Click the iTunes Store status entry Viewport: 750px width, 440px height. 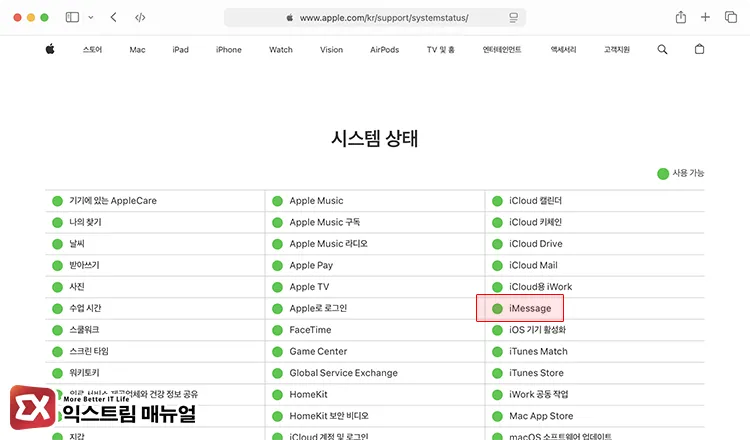pyautogui.click(x=536, y=373)
